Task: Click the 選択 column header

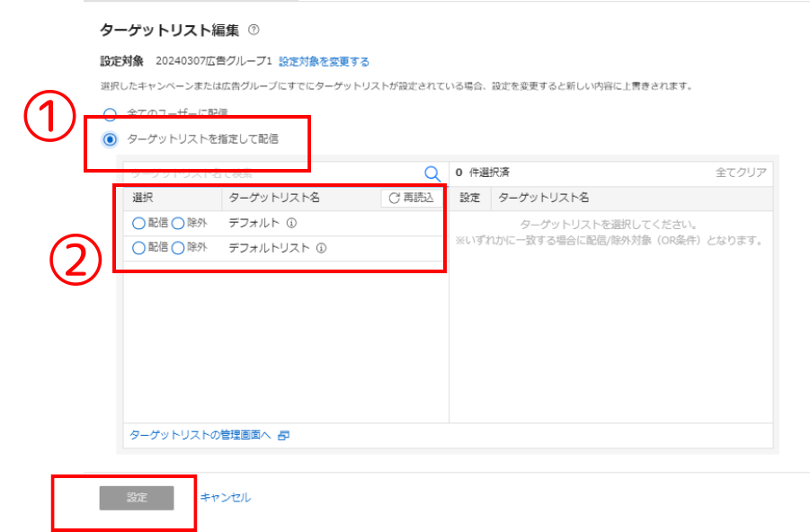Action: pos(144,198)
